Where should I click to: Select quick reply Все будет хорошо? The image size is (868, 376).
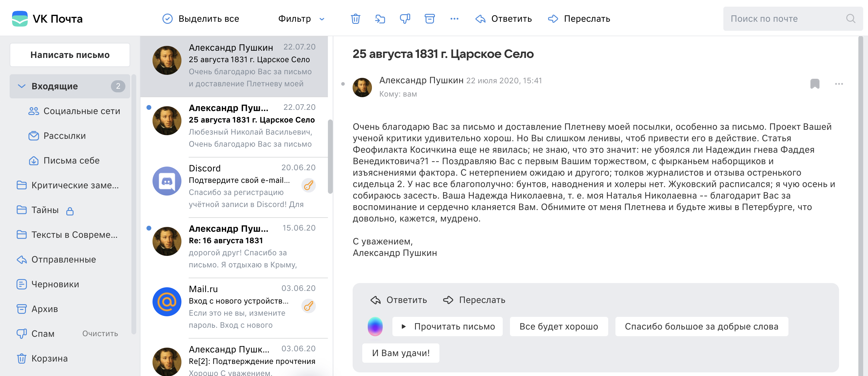[x=559, y=327]
